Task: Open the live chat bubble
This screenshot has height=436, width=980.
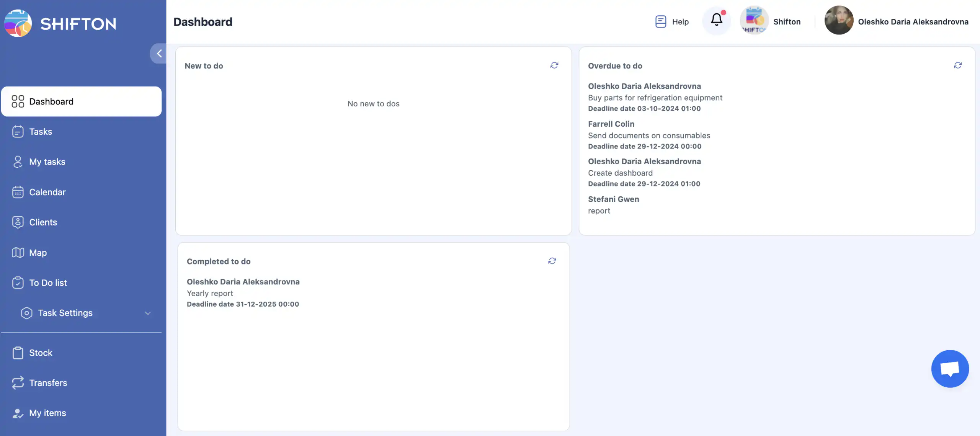Action: (950, 369)
